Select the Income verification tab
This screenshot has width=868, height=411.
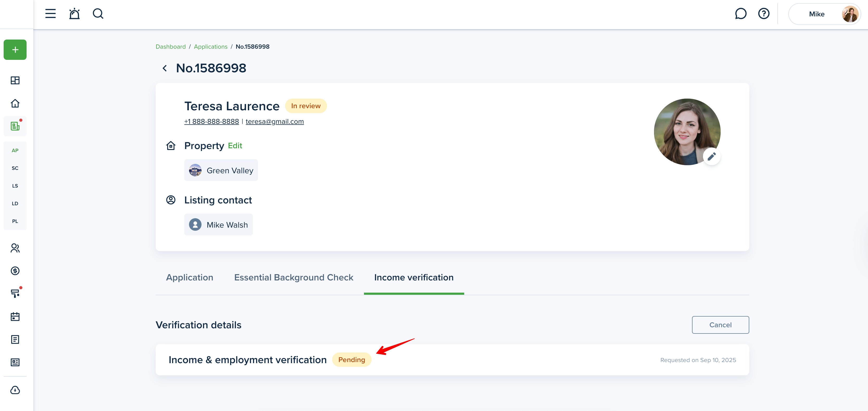414,278
